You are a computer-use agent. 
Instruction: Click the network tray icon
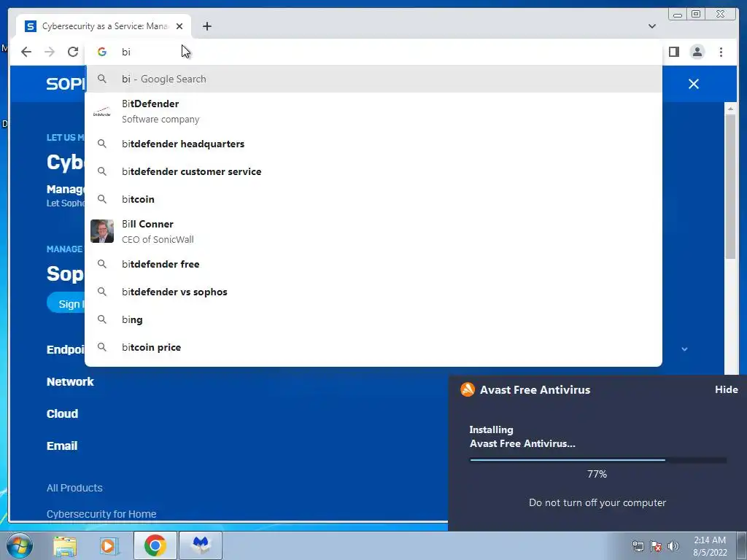[638, 546]
